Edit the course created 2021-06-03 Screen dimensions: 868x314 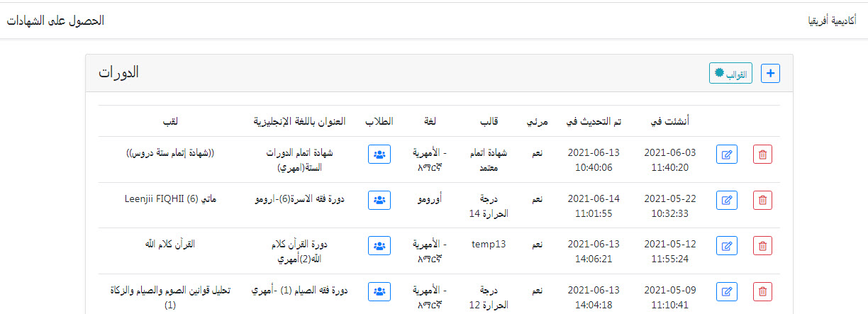(726, 155)
